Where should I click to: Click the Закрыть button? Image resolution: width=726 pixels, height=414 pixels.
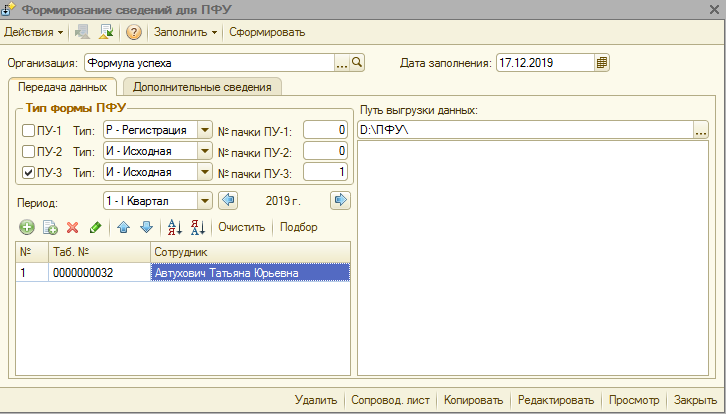click(695, 400)
